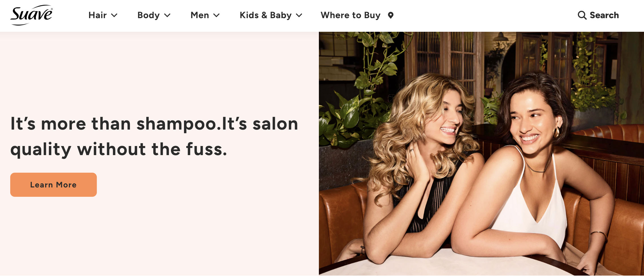Expand the Hair chevron arrow

click(x=114, y=15)
